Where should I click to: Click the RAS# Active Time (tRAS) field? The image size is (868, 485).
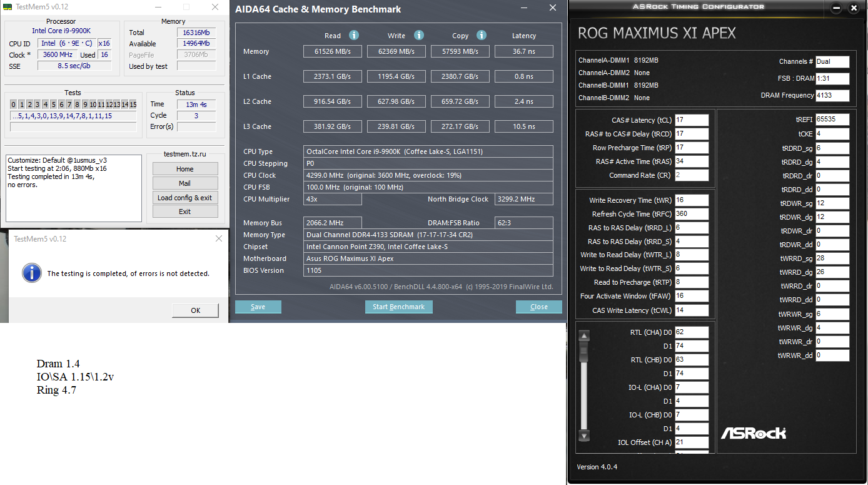coord(692,161)
